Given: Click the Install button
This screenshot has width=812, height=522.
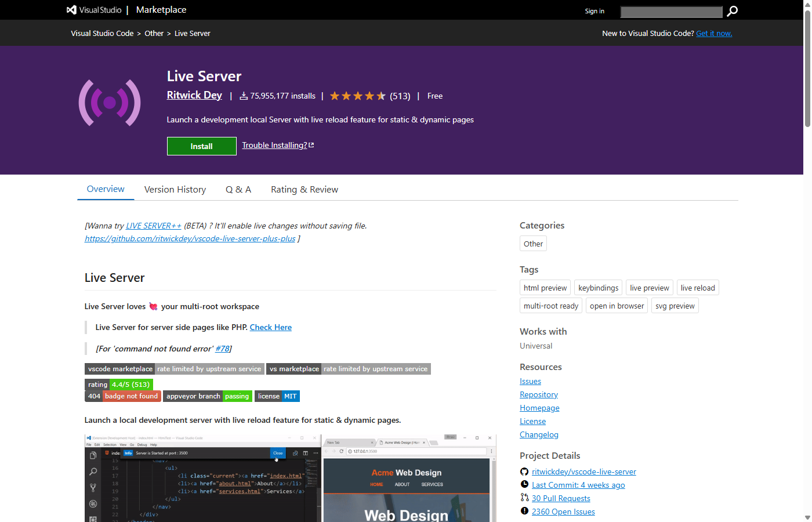Looking at the screenshot, I should (202, 146).
